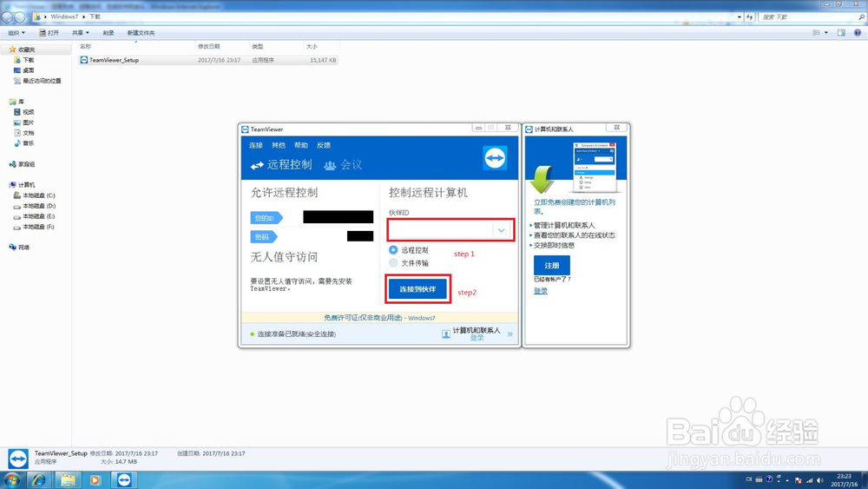Click 打开 button in Explorer toolbar
868x489 pixels.
coord(49,33)
